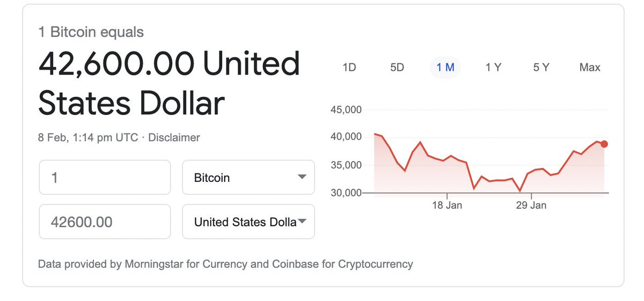Screen dimensions: 644x301
Task: Switch to the 5 Y chart view
Action: [x=541, y=67]
